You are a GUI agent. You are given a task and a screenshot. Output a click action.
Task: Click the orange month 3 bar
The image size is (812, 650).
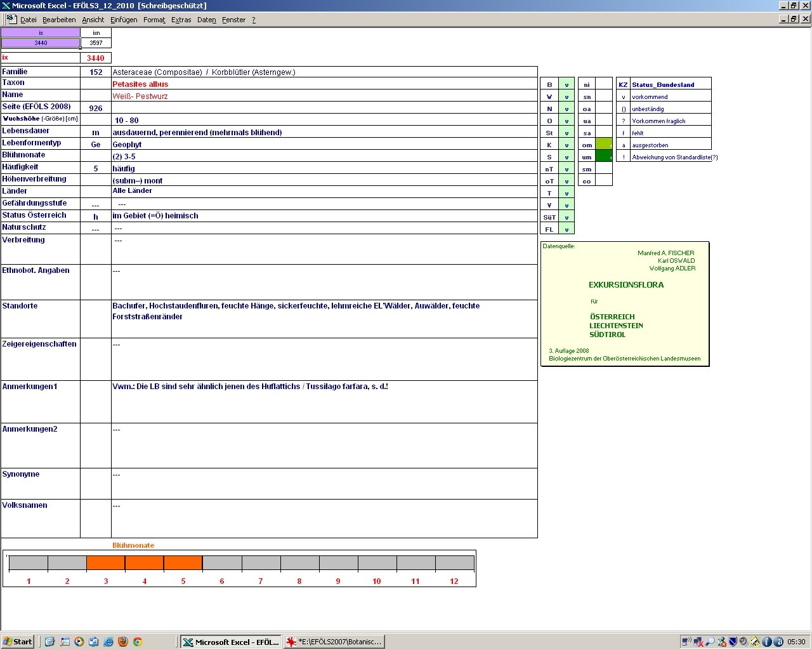click(x=106, y=563)
